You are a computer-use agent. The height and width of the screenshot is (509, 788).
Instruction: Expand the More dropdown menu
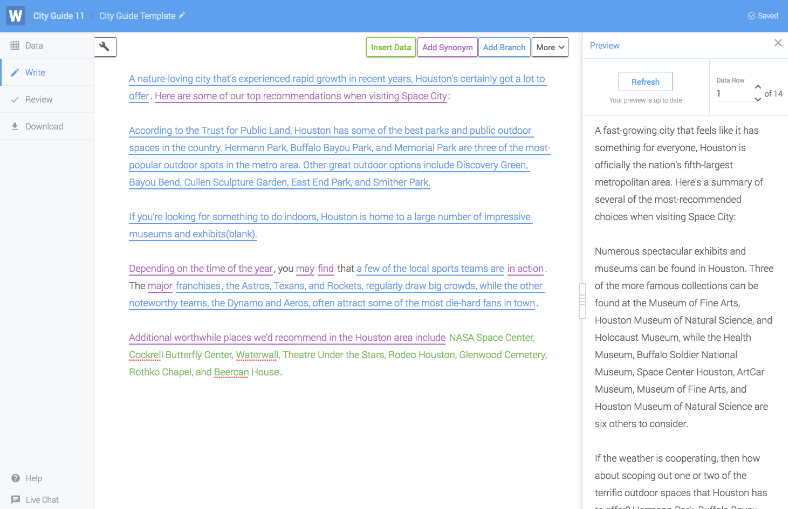click(550, 47)
